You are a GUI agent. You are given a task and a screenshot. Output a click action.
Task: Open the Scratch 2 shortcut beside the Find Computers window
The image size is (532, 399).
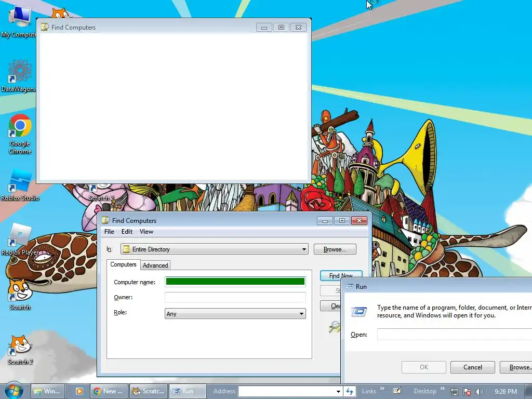(x=101, y=193)
